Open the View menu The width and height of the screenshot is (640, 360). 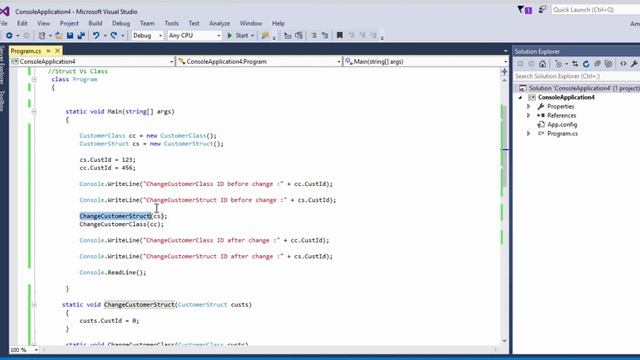point(43,23)
